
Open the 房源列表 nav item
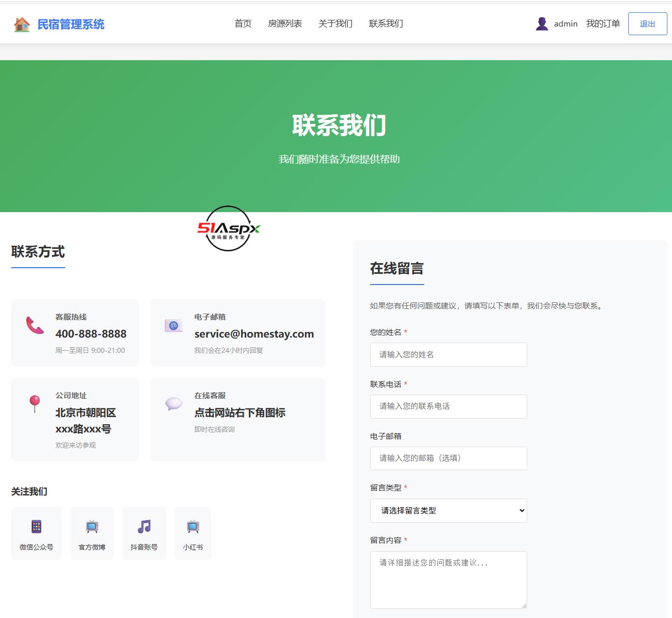point(285,24)
